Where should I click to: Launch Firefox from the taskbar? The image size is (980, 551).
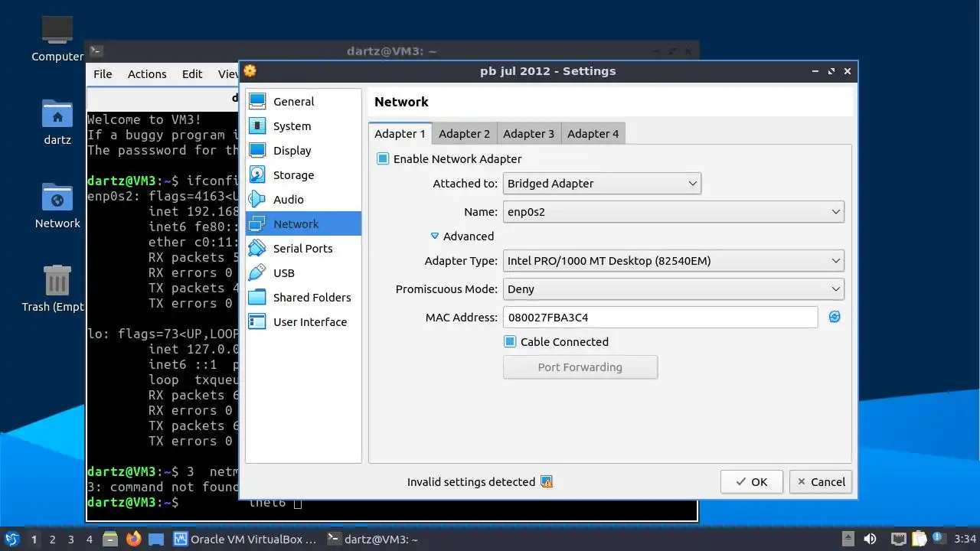tap(134, 540)
